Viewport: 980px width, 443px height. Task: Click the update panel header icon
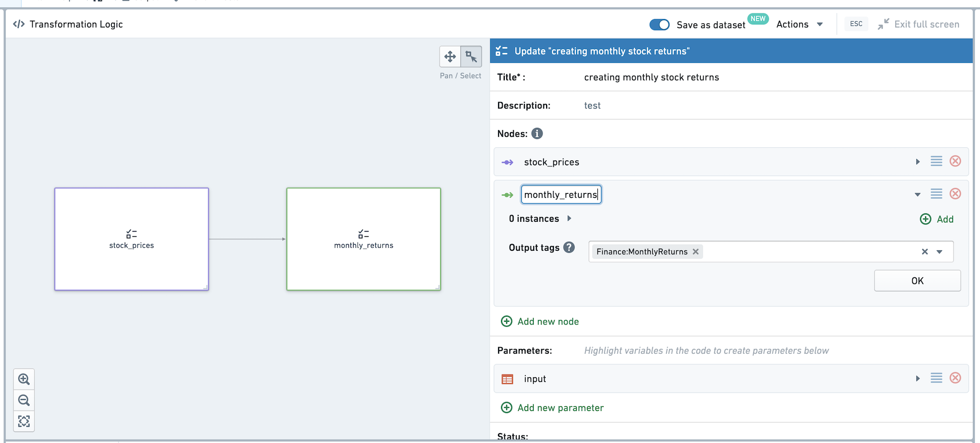[501, 51]
